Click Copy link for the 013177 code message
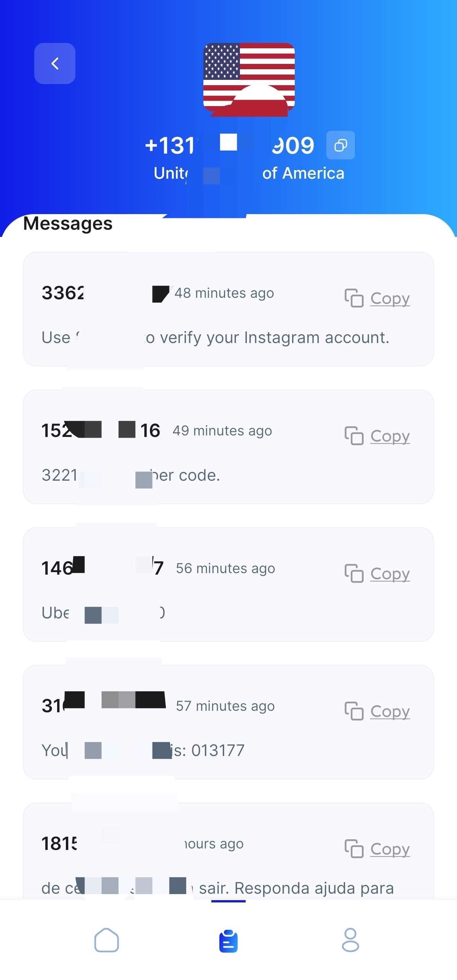The height and width of the screenshot is (980, 457). point(390,712)
